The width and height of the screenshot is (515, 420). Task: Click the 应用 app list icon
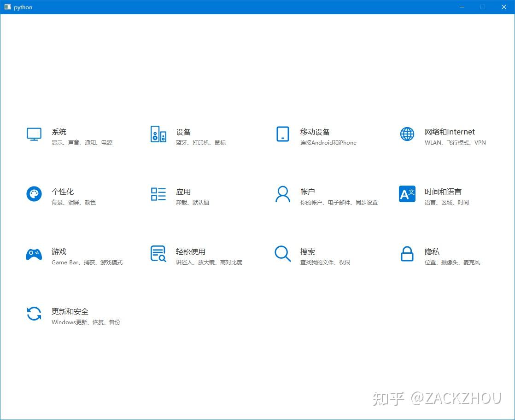(158, 194)
